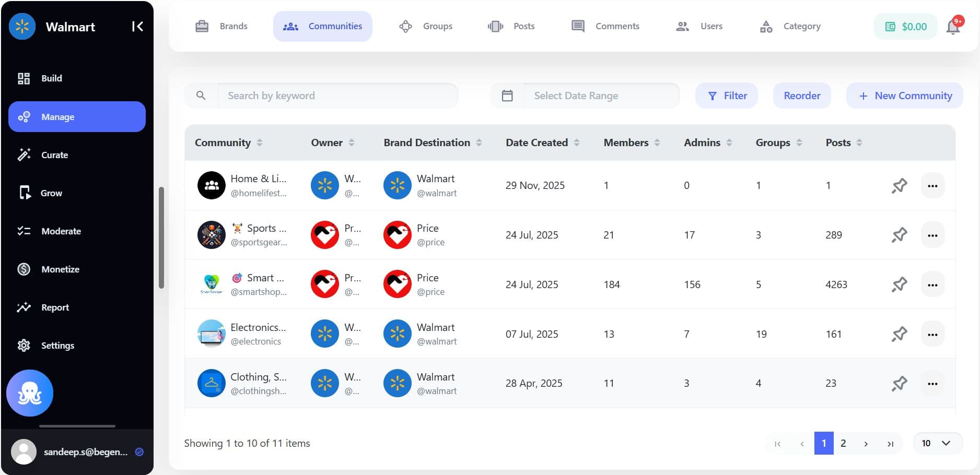
Task: Click the calendar icon for date range
Action: click(507, 96)
